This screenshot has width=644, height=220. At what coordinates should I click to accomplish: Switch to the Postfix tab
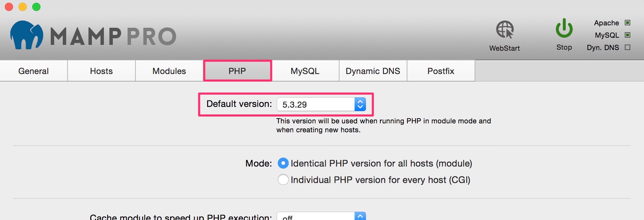[441, 71]
